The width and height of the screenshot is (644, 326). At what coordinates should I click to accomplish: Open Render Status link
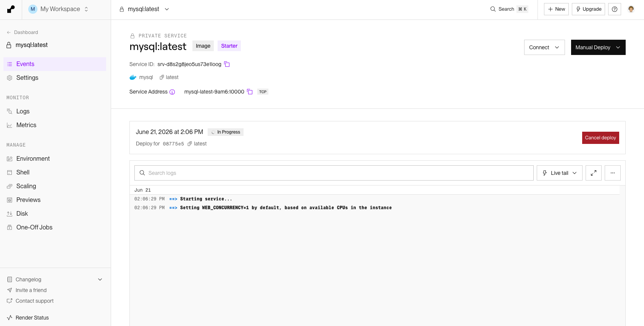(x=28, y=318)
